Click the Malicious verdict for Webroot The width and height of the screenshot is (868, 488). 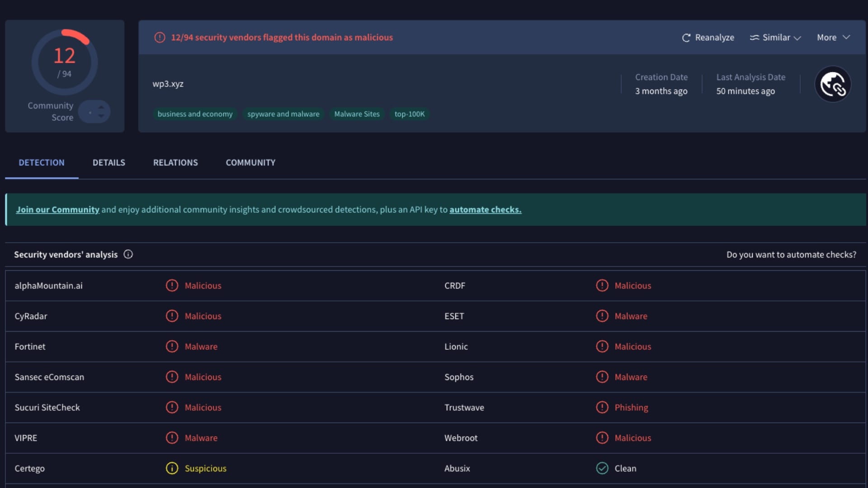[x=632, y=438]
